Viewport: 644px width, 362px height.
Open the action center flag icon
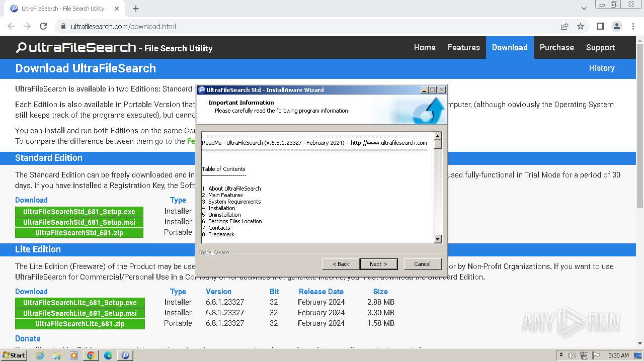pyautogui.click(x=596, y=355)
